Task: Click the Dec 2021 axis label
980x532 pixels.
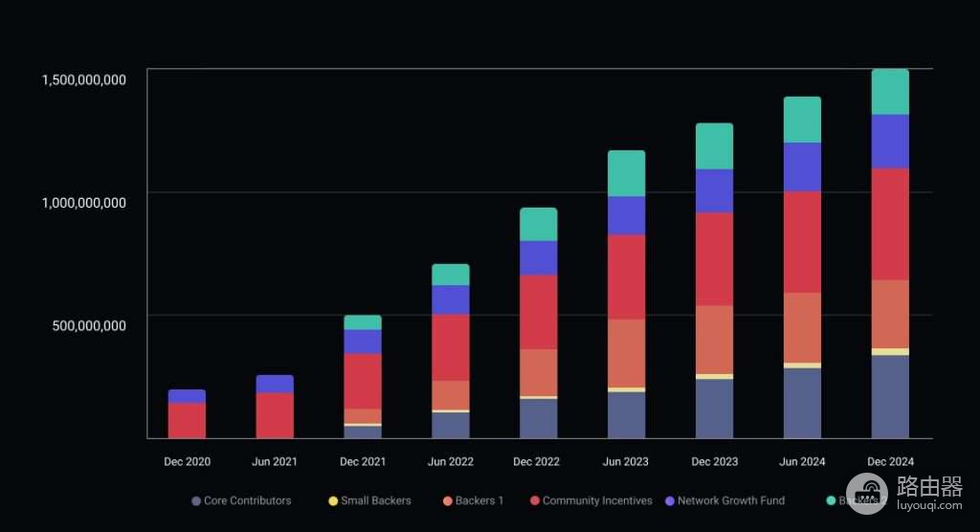Action: click(363, 461)
